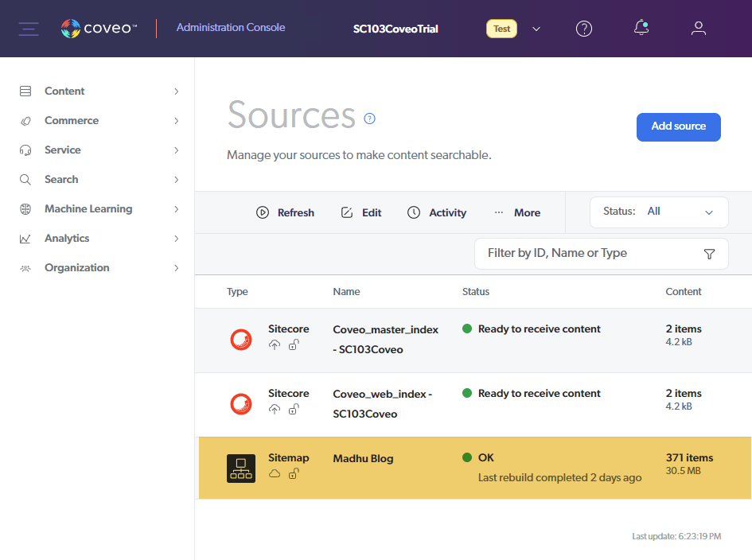Expand the organization switcher dropdown arrow
The width and height of the screenshot is (752, 560).
pyautogui.click(x=536, y=29)
